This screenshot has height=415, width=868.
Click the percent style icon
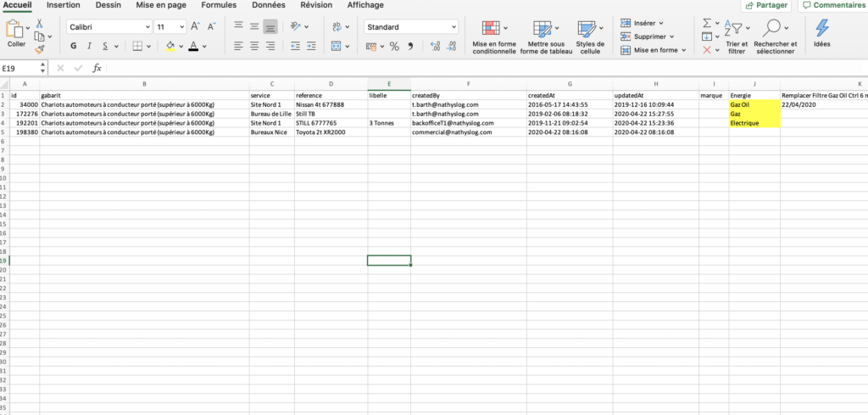pyautogui.click(x=394, y=46)
